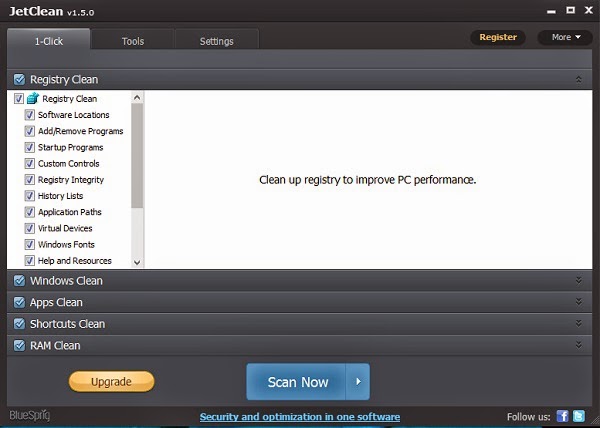Collapse the Registry Clean section
This screenshot has width=600, height=428.
coord(578,79)
